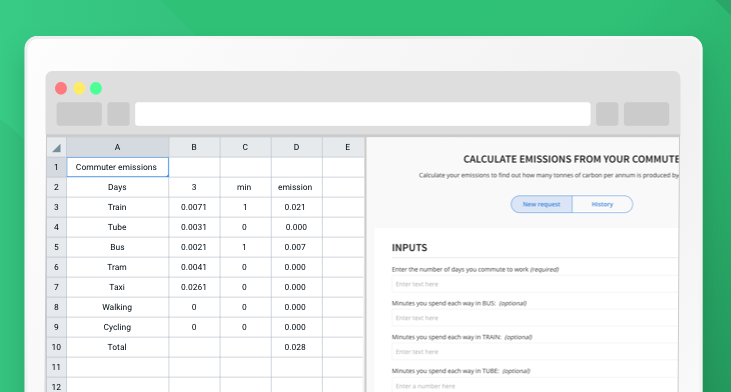Click the 0.0071 cell
This screenshot has height=392, width=731.
[x=194, y=207]
